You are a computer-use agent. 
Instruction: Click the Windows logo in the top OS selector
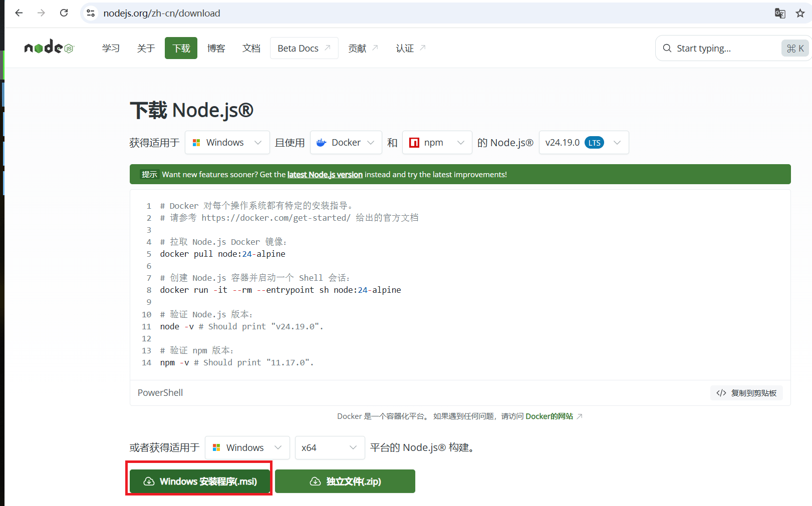[x=196, y=143]
